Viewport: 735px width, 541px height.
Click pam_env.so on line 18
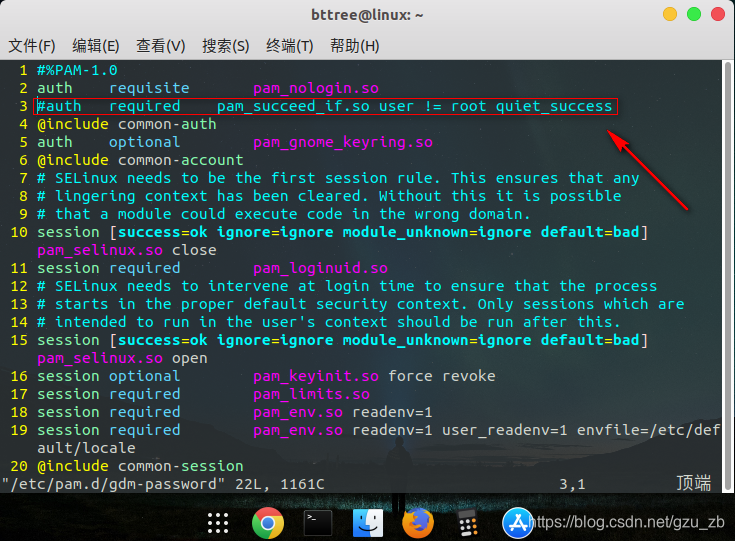coord(298,412)
